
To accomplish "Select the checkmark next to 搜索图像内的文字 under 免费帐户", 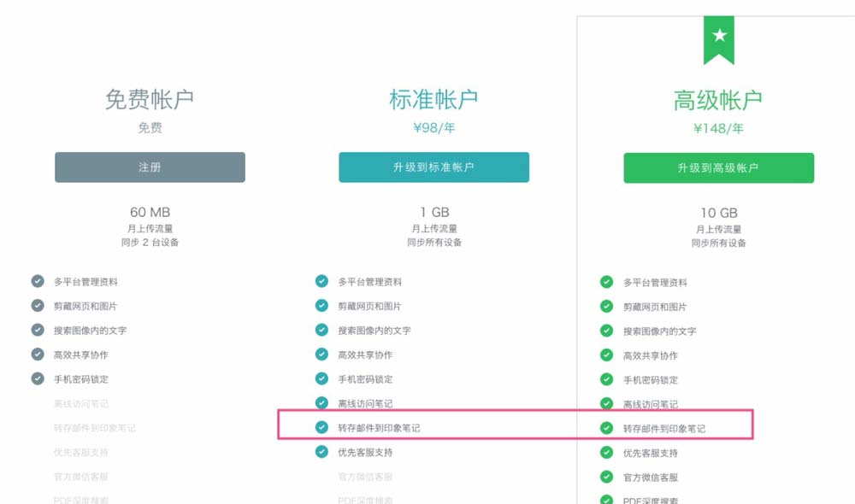I will 37,330.
